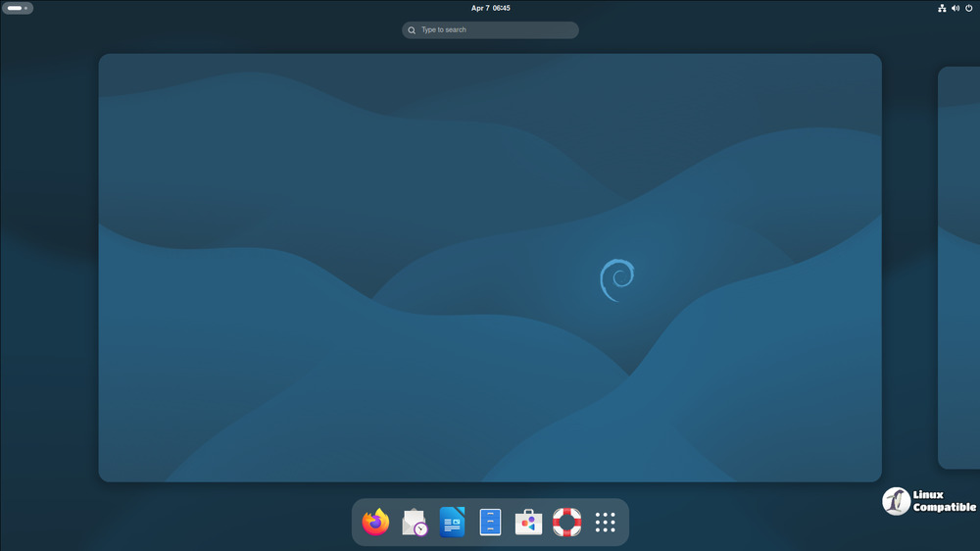
Task: Switch to the next workspace at right edge
Action: [959, 268]
